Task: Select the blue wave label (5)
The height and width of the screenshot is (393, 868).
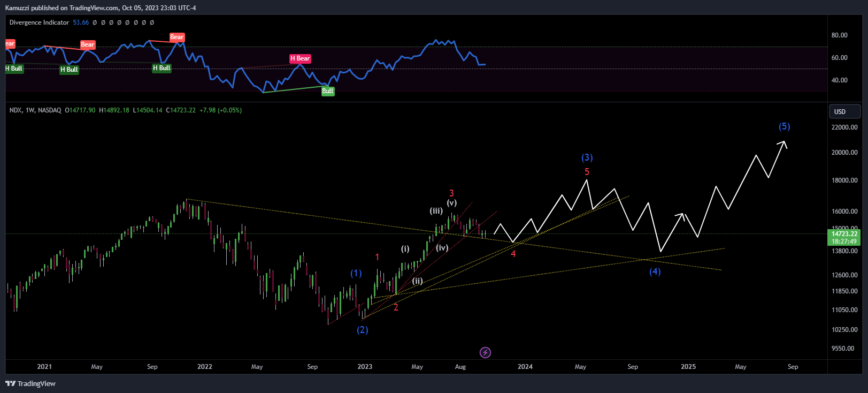Action: tap(784, 126)
